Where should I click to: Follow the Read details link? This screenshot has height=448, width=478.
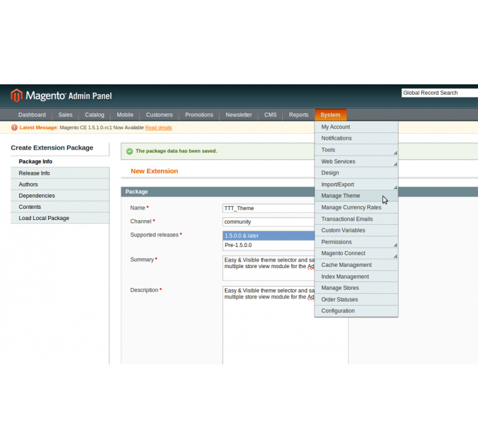coord(158,128)
